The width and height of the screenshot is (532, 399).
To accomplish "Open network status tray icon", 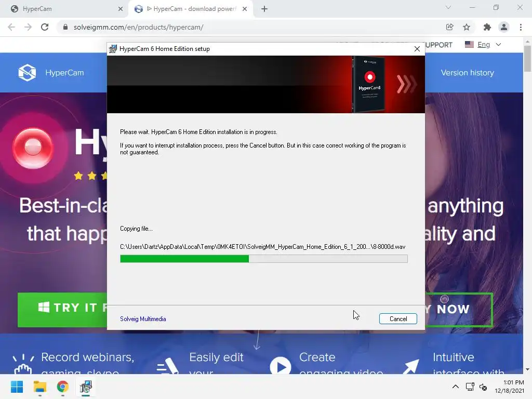I will 470,387.
